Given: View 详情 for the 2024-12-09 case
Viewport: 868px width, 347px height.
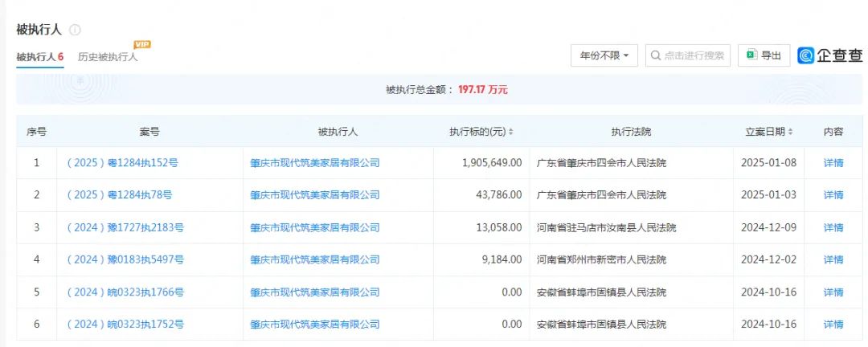Looking at the screenshot, I should coord(833,227).
